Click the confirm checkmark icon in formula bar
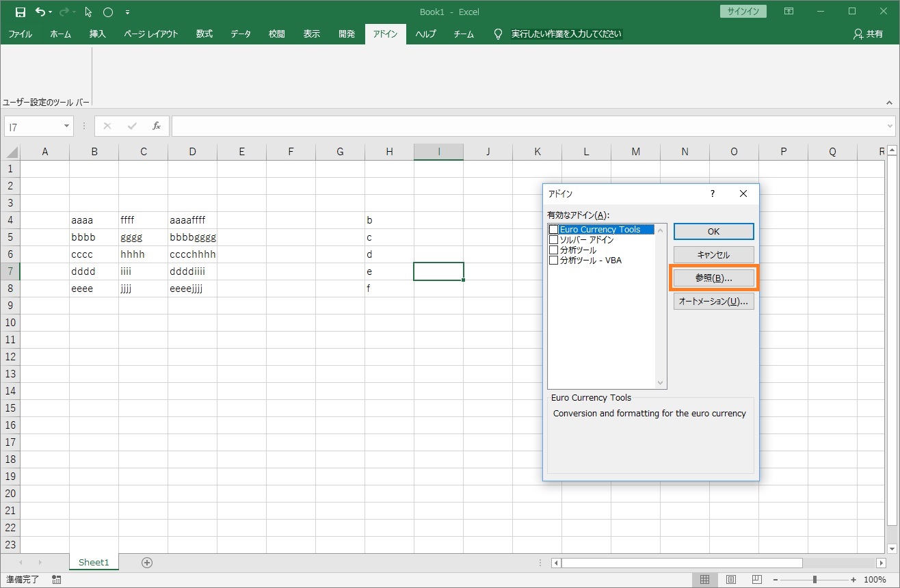Screen dimensions: 900x588 point(132,126)
